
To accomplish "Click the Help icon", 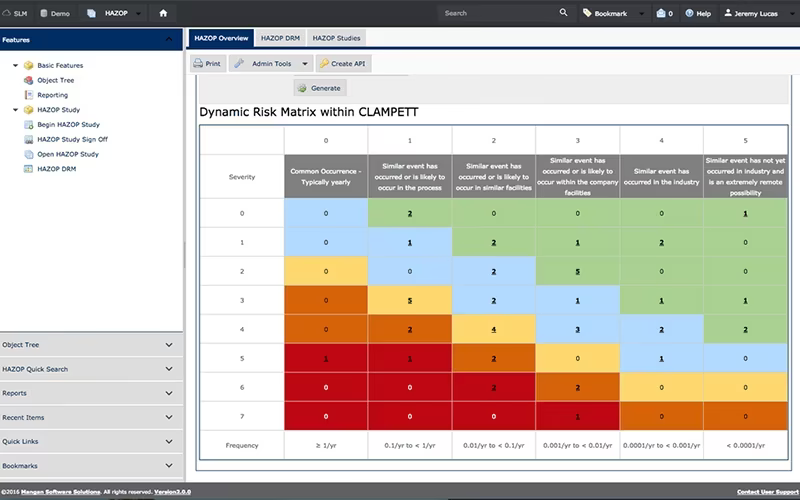I will click(689, 13).
